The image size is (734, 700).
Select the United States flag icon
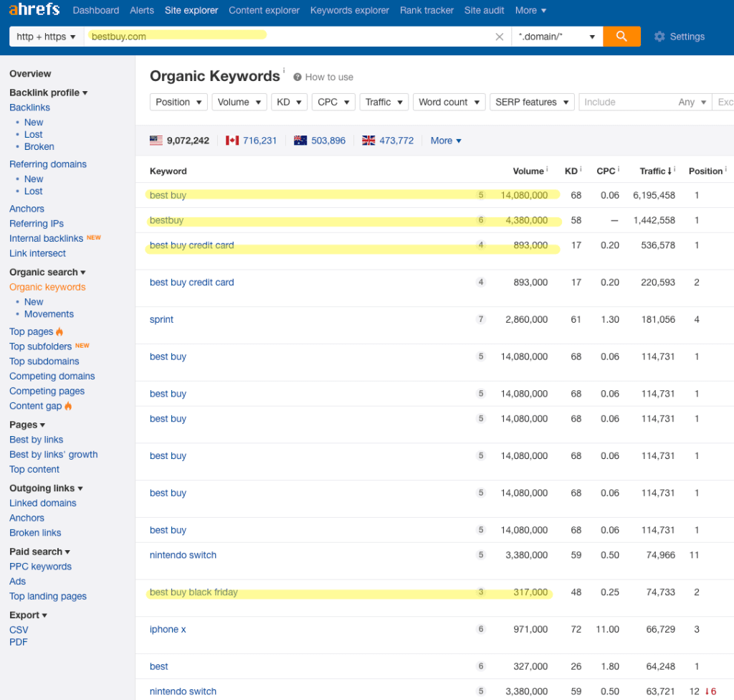156,140
